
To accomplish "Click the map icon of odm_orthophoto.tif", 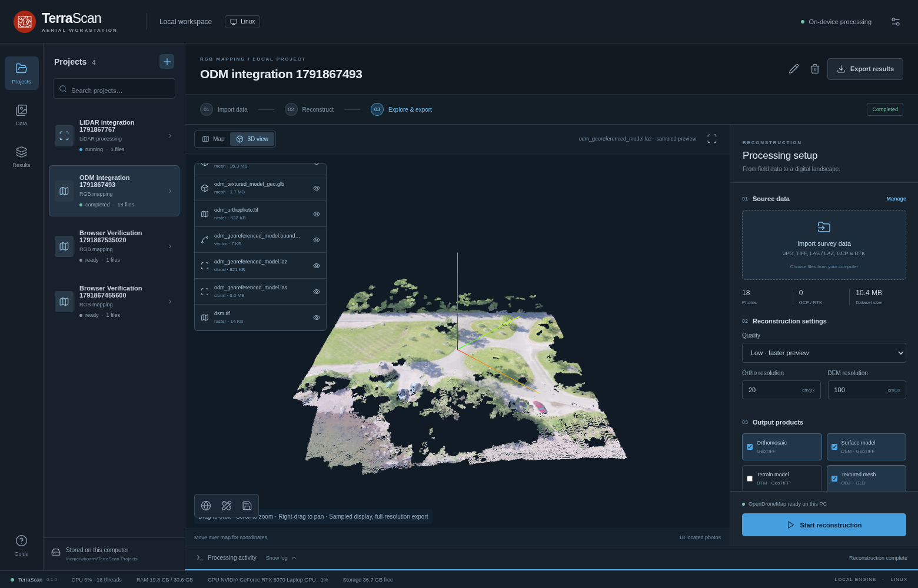I will click(x=205, y=214).
